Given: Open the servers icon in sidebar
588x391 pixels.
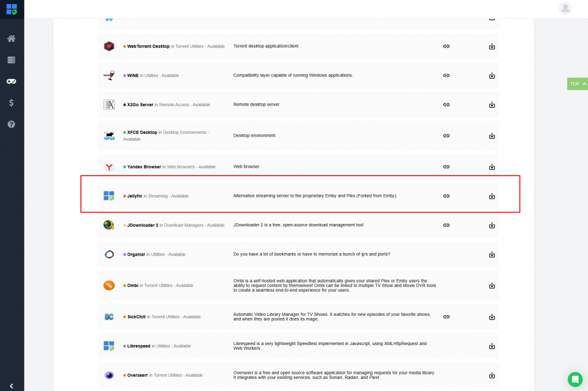Looking at the screenshot, I should tap(11, 60).
